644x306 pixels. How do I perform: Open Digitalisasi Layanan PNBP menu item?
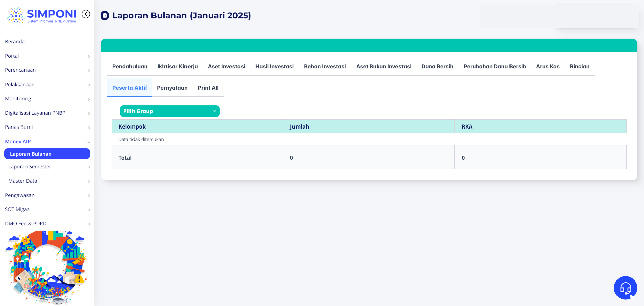tap(35, 113)
